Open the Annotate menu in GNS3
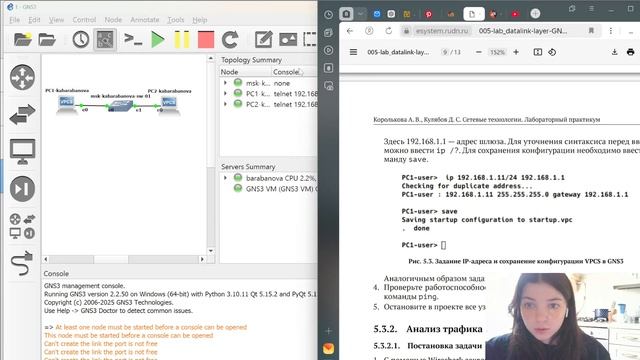Viewport: 640px width, 360px height. 144,20
